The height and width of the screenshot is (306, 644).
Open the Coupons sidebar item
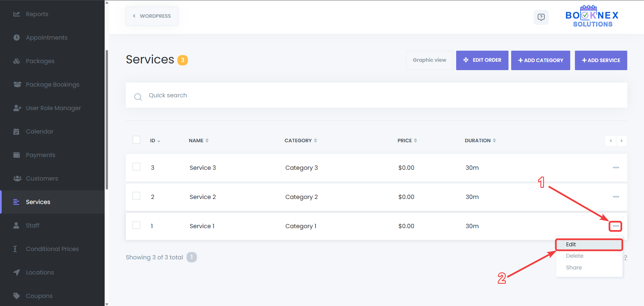click(x=39, y=296)
